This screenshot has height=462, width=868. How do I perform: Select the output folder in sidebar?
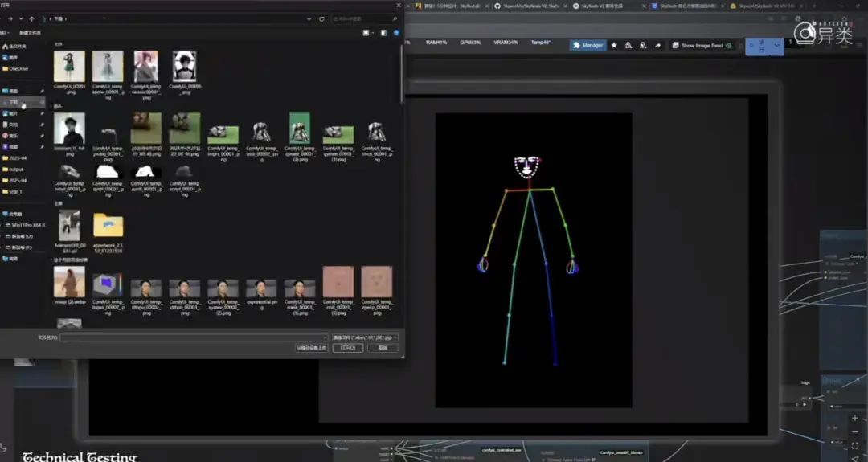pyautogui.click(x=16, y=169)
